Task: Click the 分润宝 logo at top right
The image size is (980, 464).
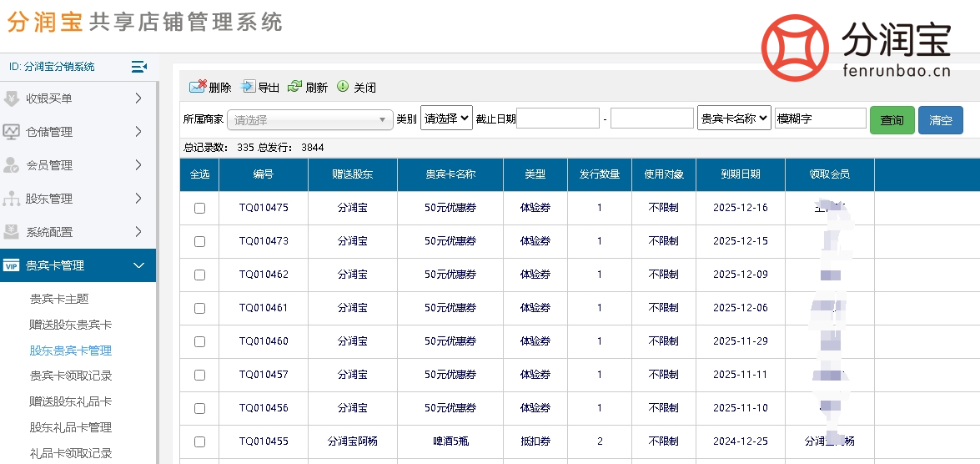Action: [856, 48]
